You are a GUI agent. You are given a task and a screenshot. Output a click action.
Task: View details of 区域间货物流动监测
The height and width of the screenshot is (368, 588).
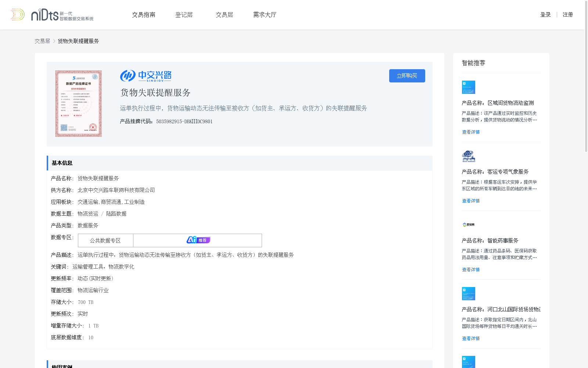pos(471,132)
